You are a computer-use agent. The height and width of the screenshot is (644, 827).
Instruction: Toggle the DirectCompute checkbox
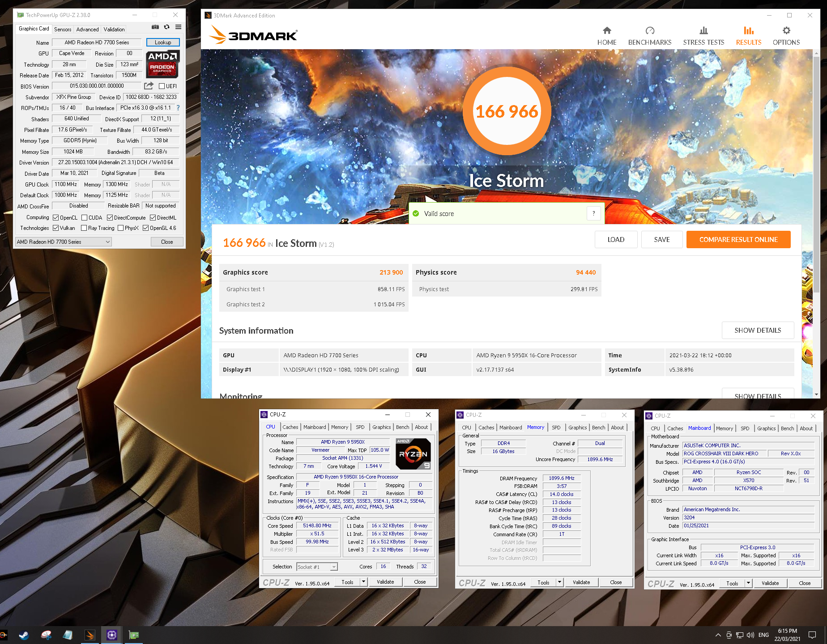click(110, 218)
